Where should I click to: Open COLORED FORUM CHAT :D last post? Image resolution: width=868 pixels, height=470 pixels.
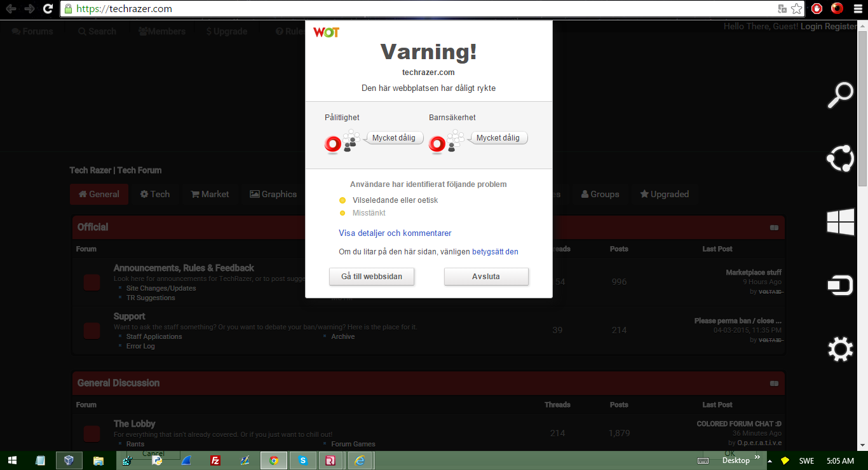739,424
